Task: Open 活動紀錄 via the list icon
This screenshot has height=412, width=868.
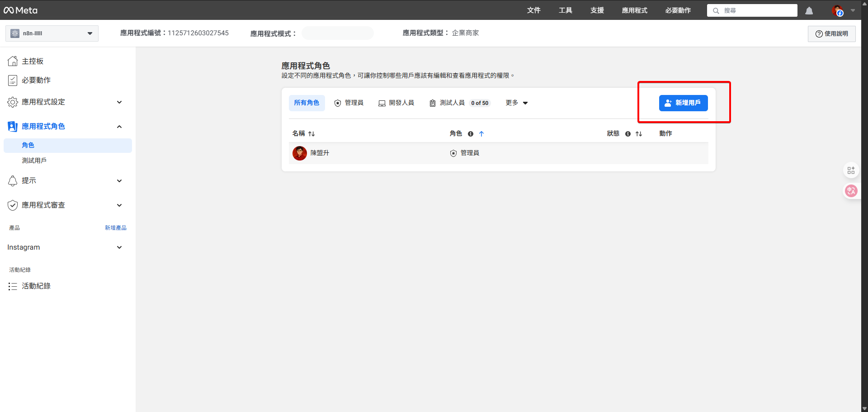Action: tap(13, 286)
